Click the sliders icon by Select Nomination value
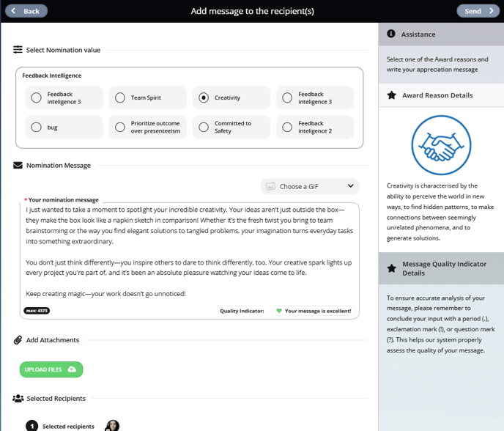The width and height of the screenshot is (504, 431). click(x=18, y=50)
